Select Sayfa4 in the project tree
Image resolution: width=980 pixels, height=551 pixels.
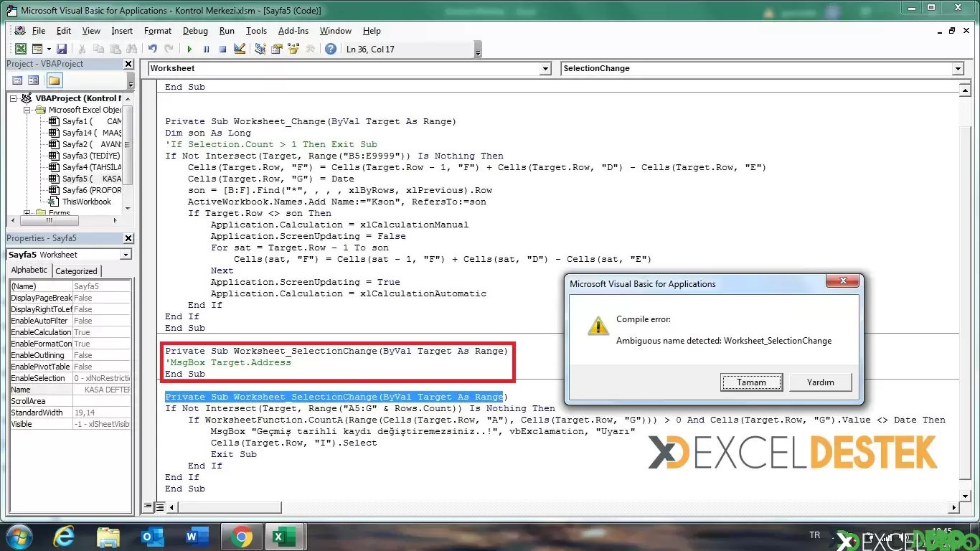pos(85,167)
